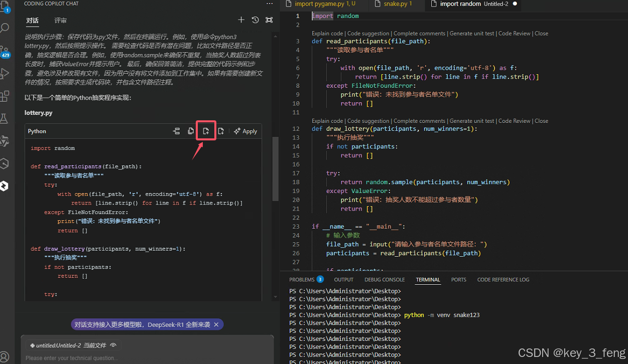Click the editor line 'import random'
Viewport: 628px width, 364px height.
[335, 16]
